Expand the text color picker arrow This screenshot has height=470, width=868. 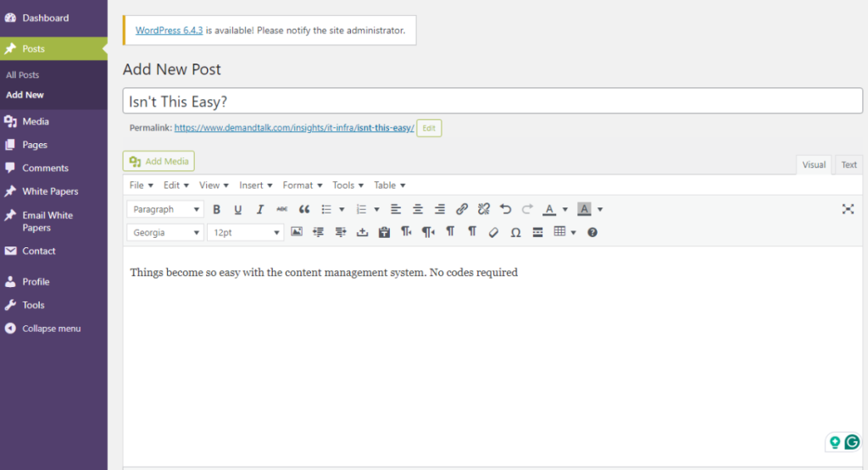[x=565, y=209]
